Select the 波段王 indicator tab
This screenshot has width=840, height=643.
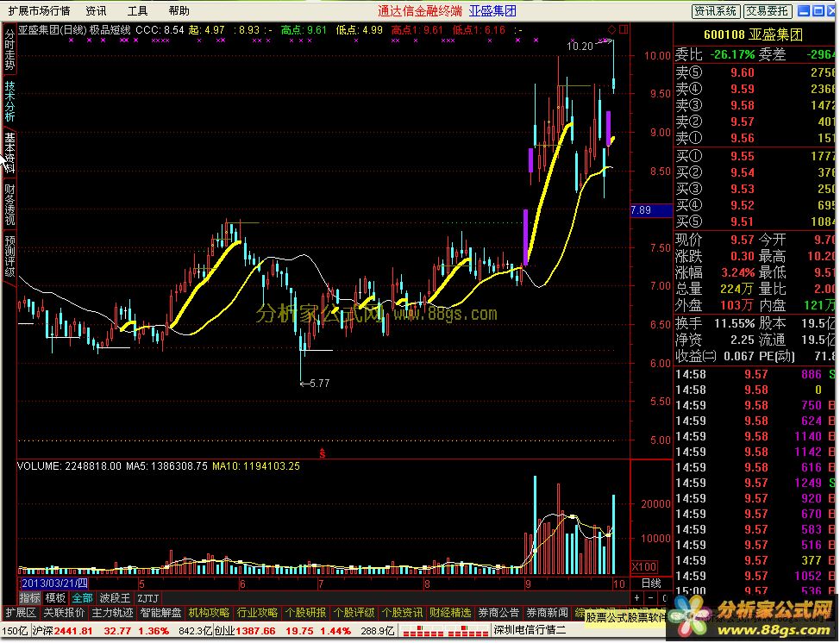point(116,598)
